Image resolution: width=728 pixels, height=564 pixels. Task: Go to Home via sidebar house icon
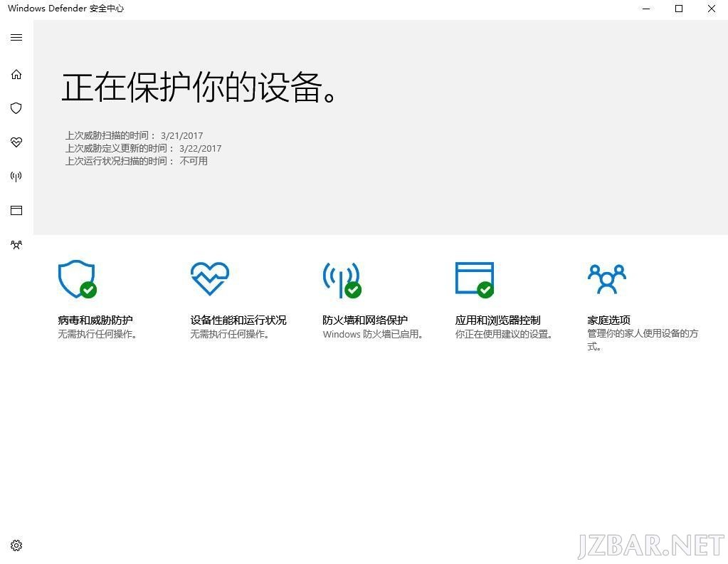click(x=16, y=74)
